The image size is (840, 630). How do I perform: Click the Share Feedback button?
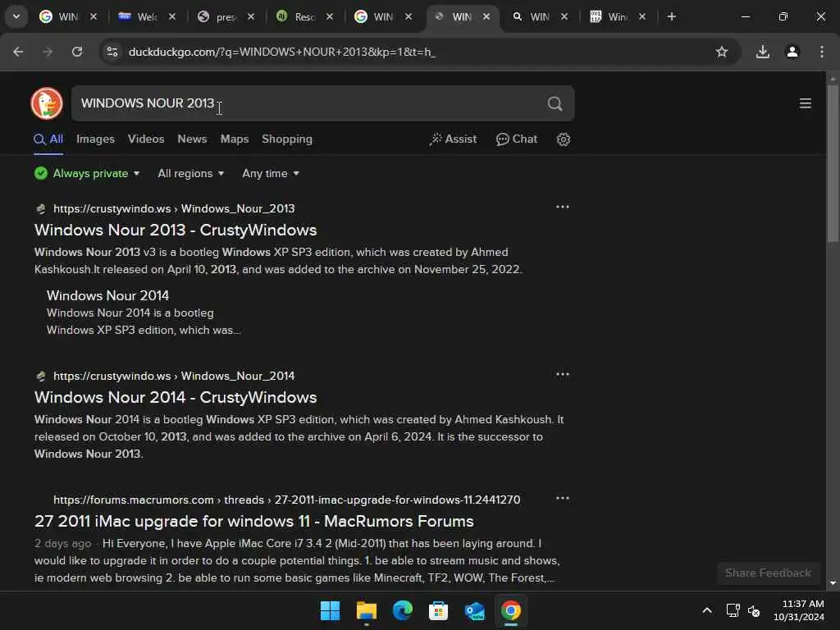(x=768, y=573)
